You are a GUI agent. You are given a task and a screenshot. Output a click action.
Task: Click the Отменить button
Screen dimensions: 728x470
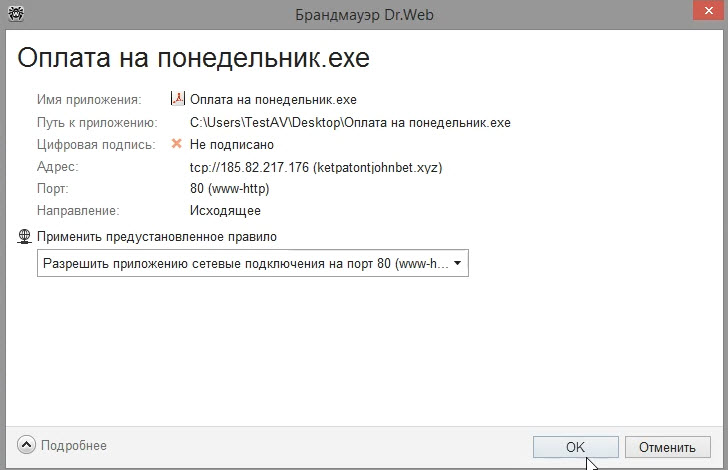tap(667, 447)
